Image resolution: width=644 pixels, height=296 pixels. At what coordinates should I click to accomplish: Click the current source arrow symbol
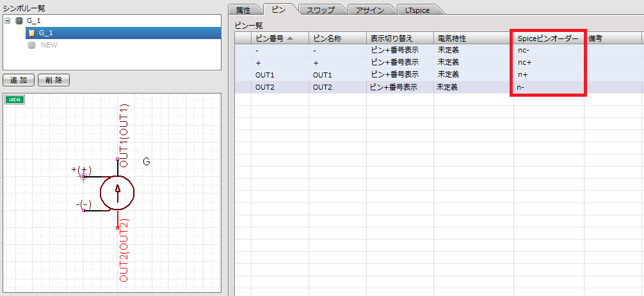click(117, 190)
